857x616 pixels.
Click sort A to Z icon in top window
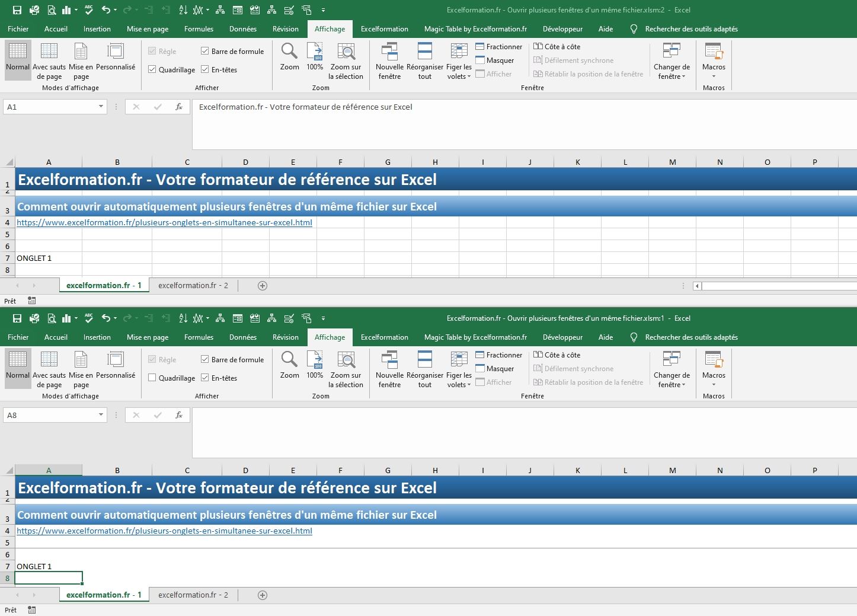[183, 10]
